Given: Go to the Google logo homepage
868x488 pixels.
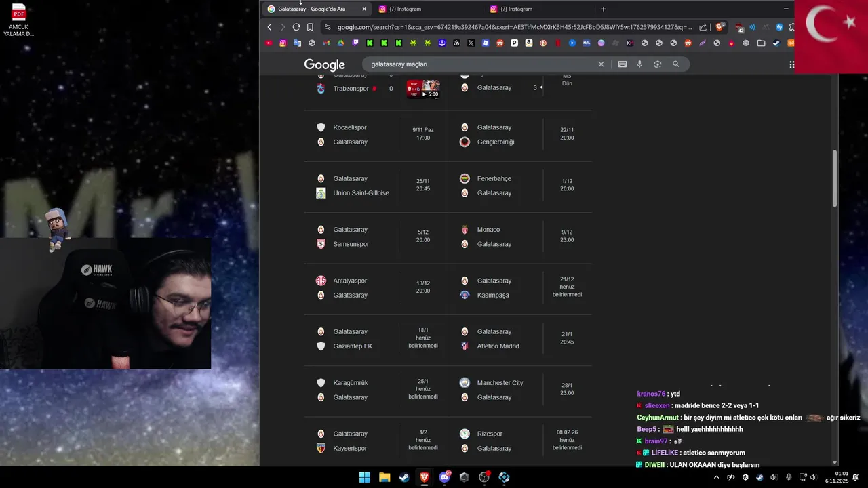Looking at the screenshot, I should coord(325,64).
